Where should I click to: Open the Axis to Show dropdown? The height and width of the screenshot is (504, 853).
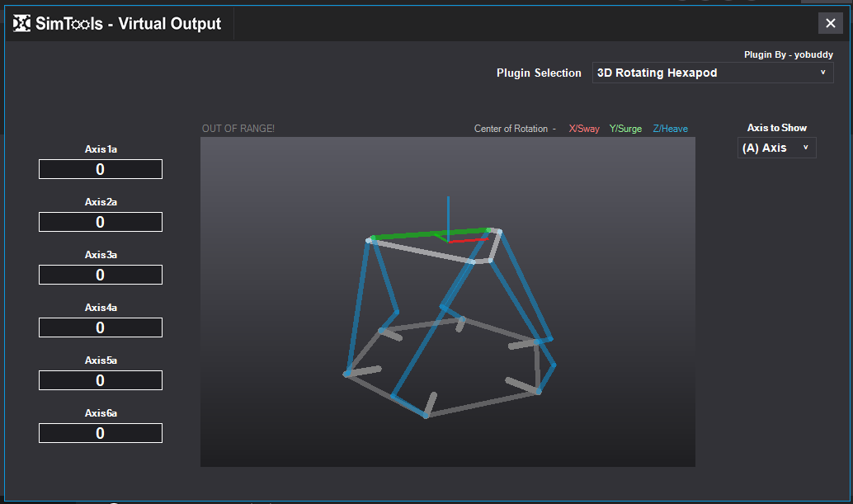click(776, 148)
